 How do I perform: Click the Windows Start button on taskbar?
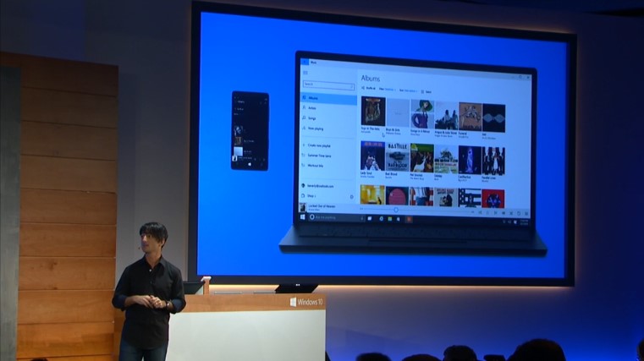pos(303,218)
